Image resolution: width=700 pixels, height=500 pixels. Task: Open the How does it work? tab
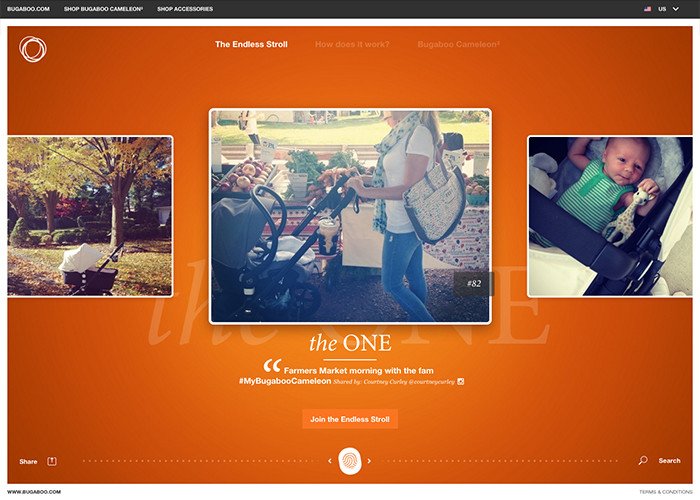352,44
